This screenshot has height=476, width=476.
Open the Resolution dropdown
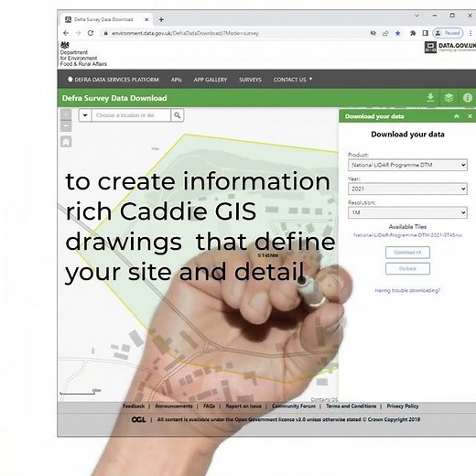coord(407,212)
